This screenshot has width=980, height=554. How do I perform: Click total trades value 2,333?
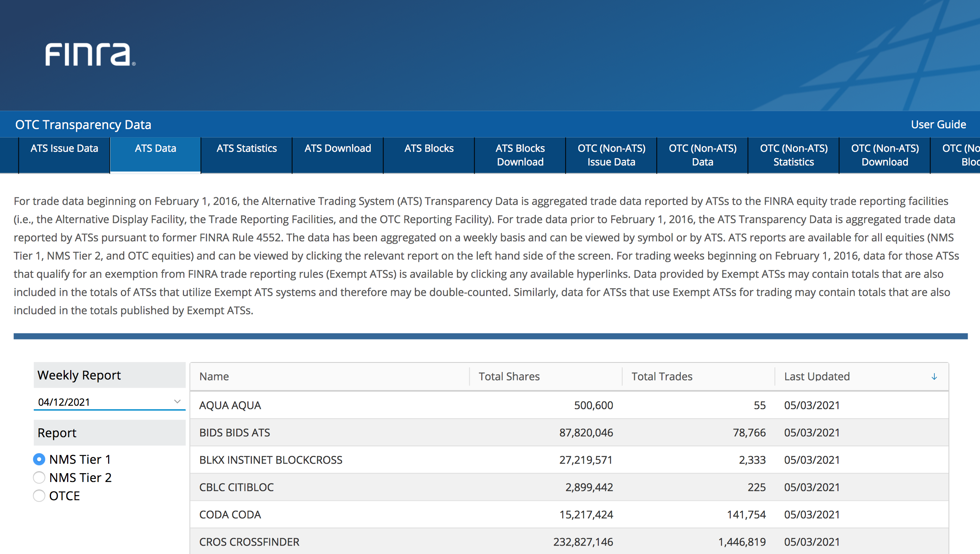[752, 460]
